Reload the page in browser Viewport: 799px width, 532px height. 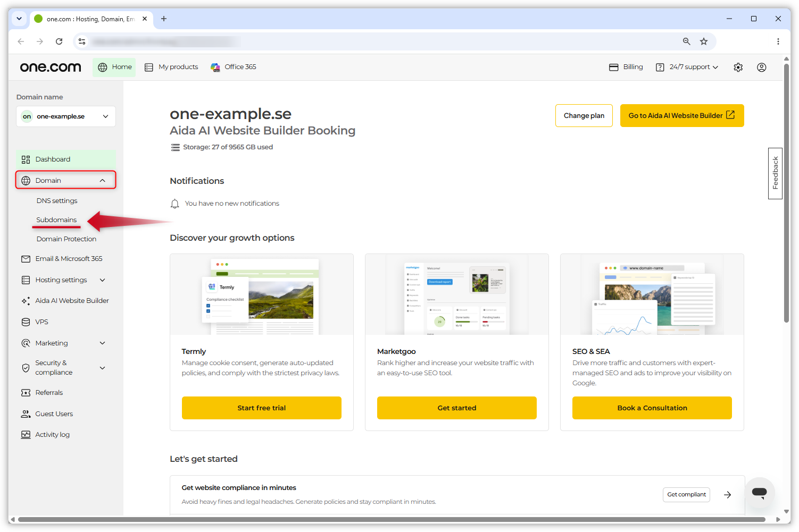(59, 41)
